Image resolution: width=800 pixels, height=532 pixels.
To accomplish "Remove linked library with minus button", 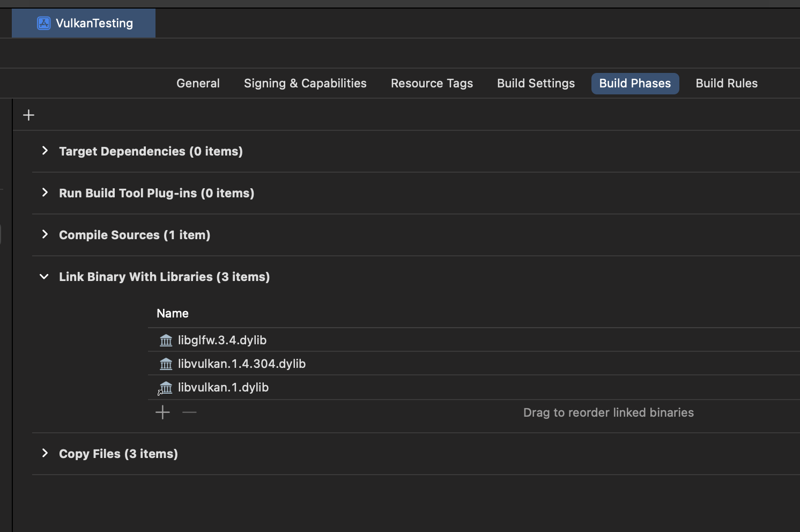I will (x=189, y=412).
